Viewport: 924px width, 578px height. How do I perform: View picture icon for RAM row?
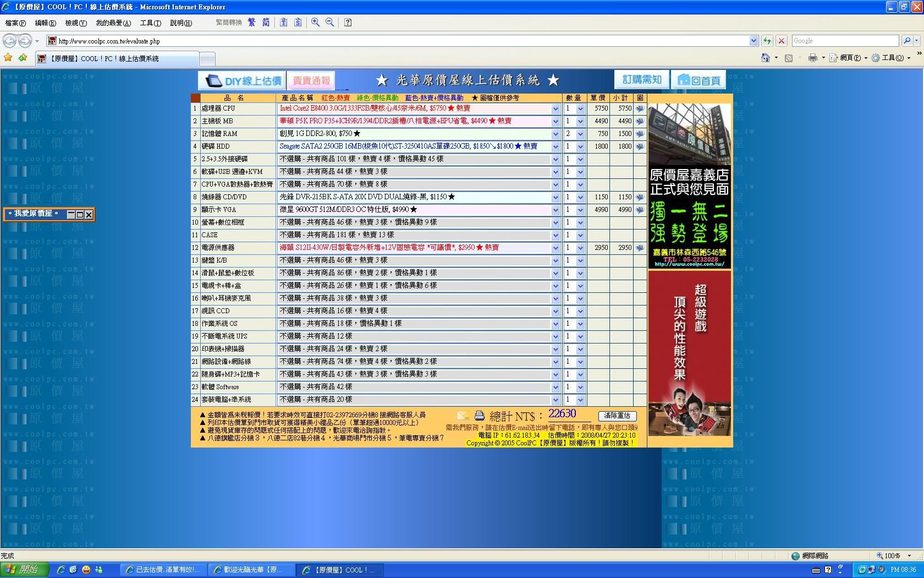point(640,134)
